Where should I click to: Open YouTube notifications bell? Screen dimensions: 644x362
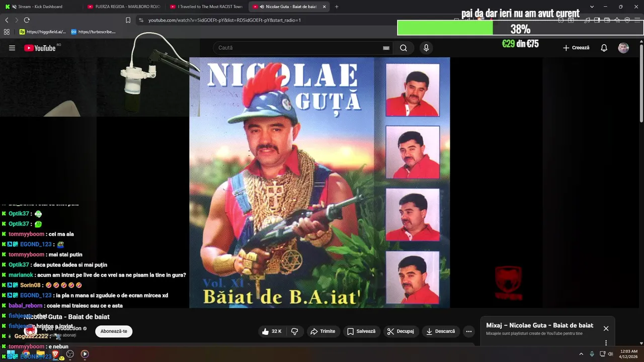coord(604,48)
